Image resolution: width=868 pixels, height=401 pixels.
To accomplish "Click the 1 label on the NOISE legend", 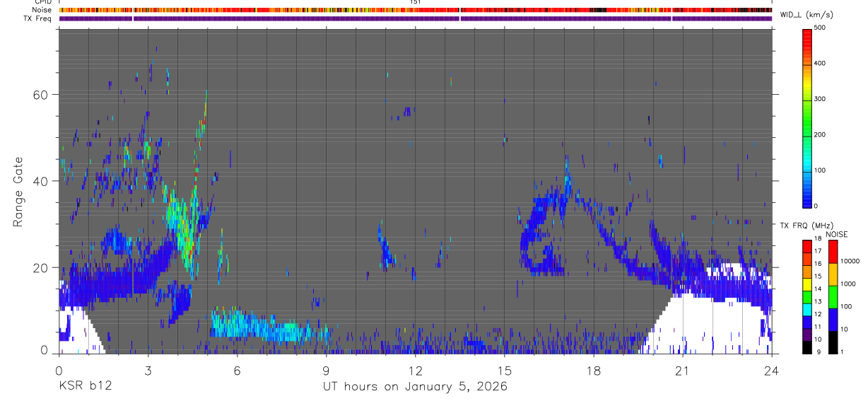I will (843, 352).
